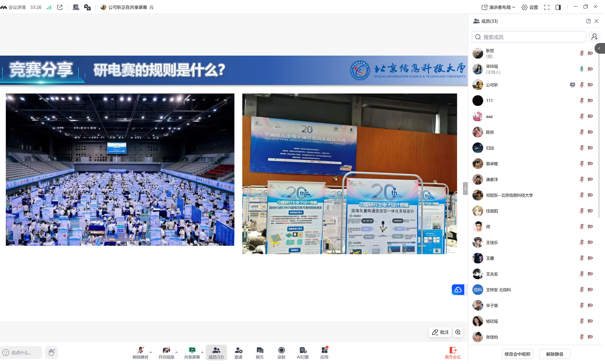Click the raise hand icon

coord(52,353)
